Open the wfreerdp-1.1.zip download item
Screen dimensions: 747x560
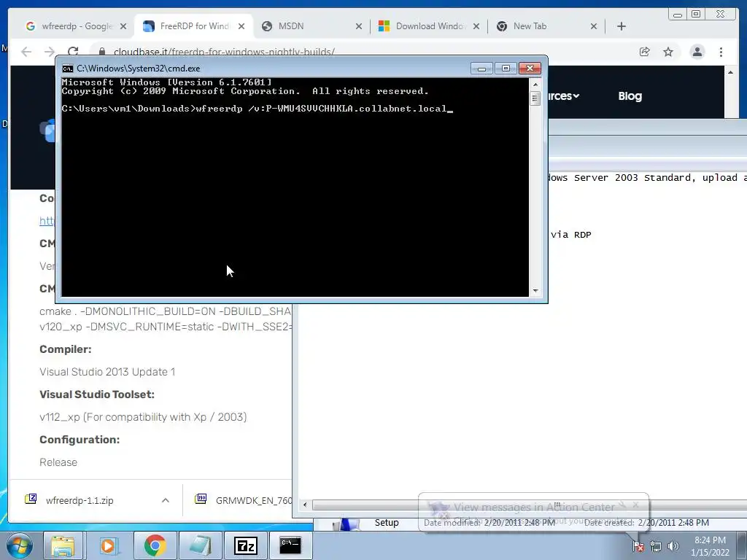79,500
